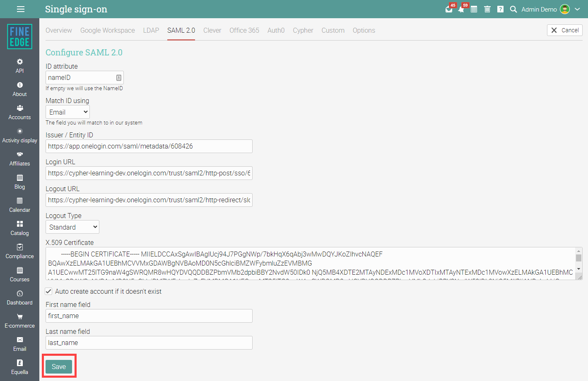588x381 pixels.
Task: Open About in the sidebar
Action: click(19, 89)
